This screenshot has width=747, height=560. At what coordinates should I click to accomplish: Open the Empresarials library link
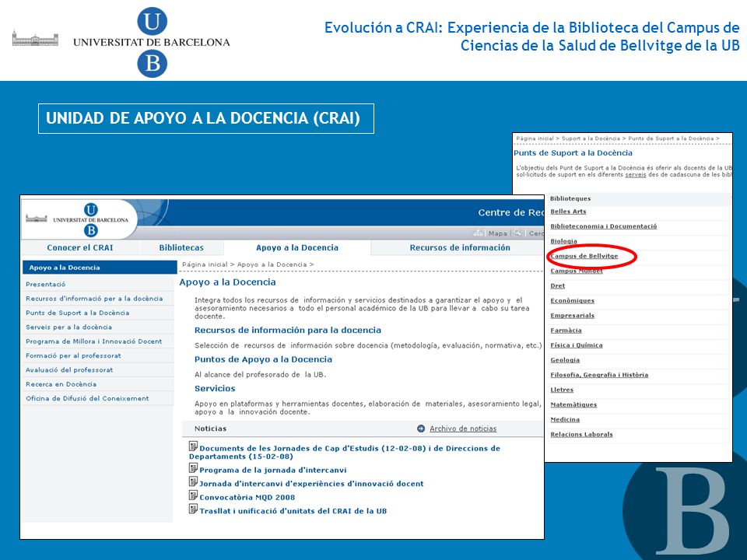point(572,315)
